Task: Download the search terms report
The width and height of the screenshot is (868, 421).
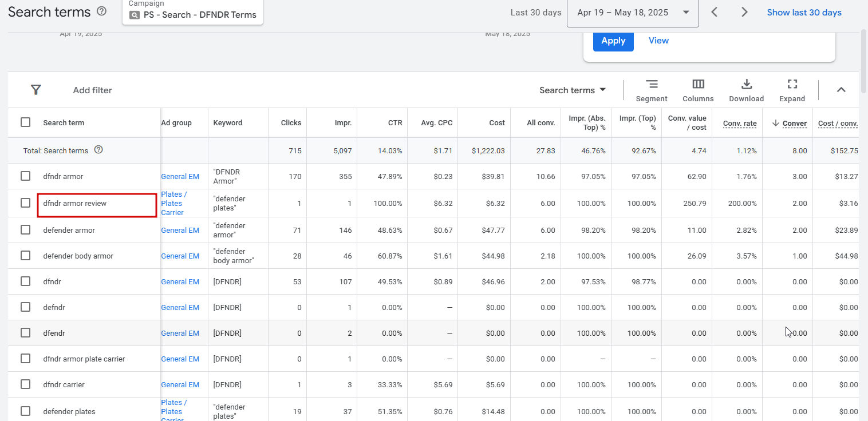Action: (x=746, y=90)
